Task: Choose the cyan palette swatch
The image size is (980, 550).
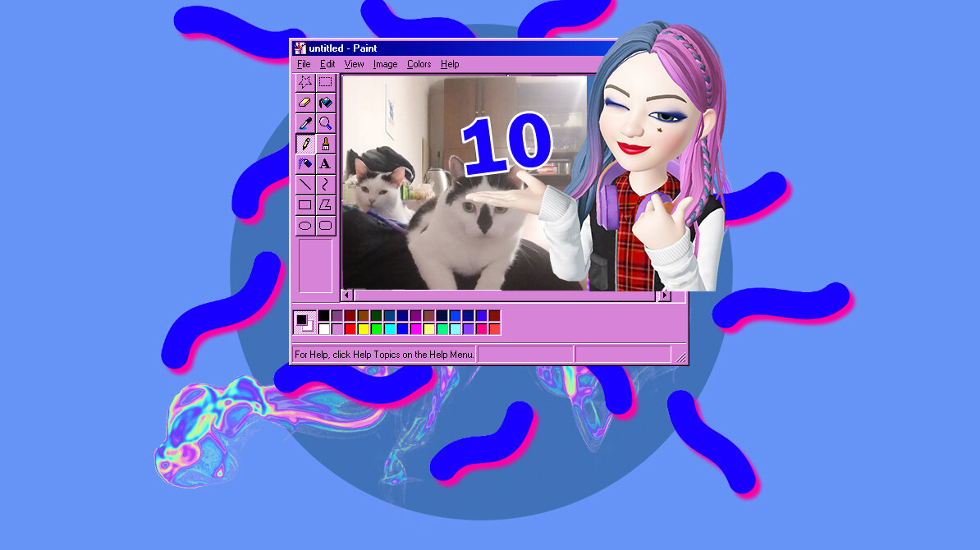Action: click(x=389, y=328)
